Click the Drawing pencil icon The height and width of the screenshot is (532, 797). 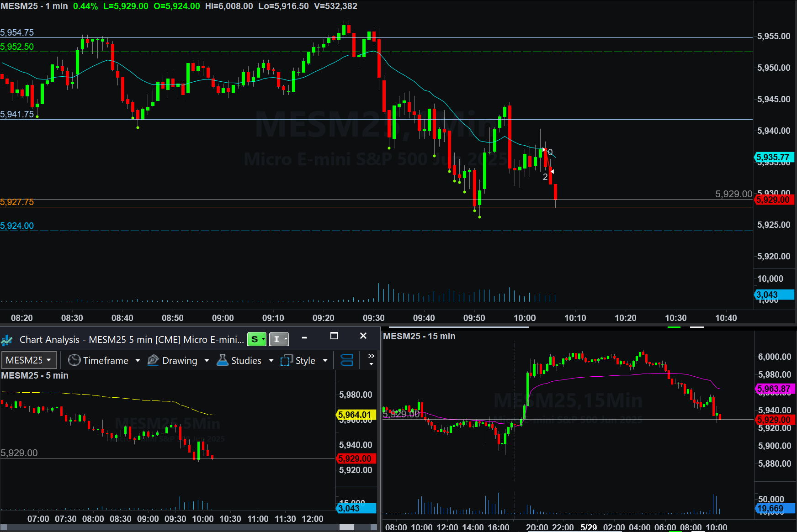(153, 360)
